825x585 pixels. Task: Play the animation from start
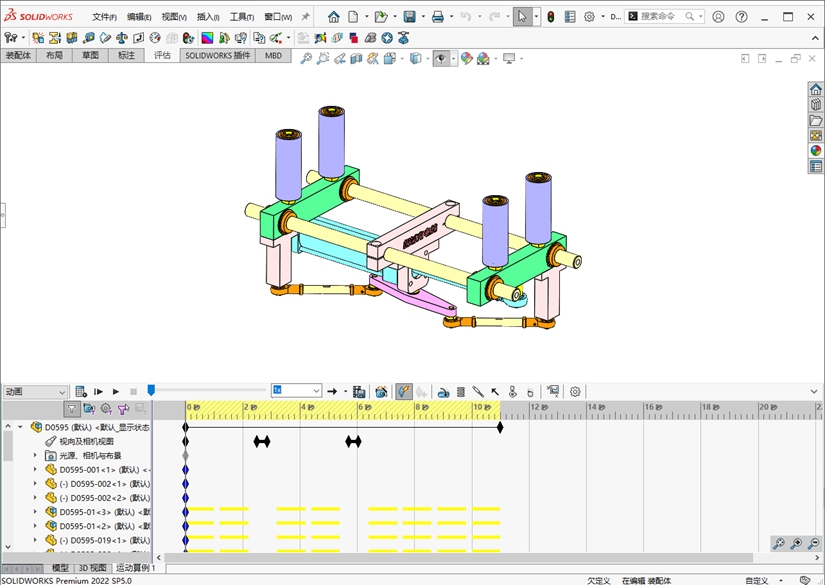99,392
